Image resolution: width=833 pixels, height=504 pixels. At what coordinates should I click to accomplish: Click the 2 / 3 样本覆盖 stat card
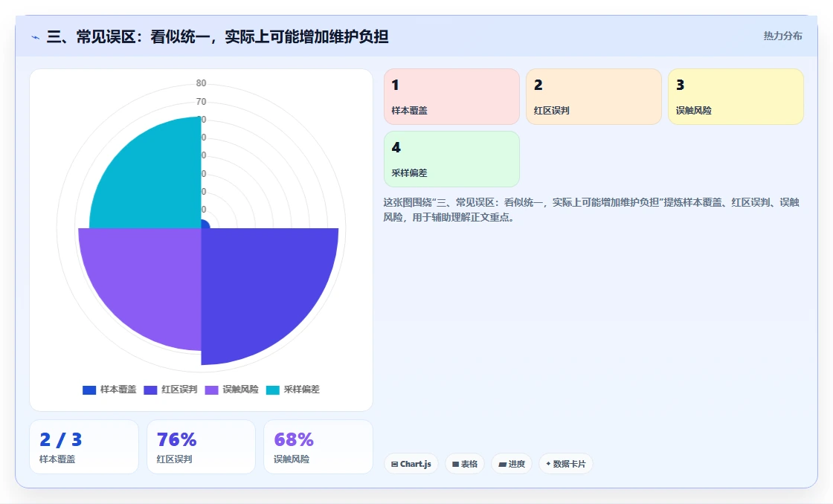84,447
